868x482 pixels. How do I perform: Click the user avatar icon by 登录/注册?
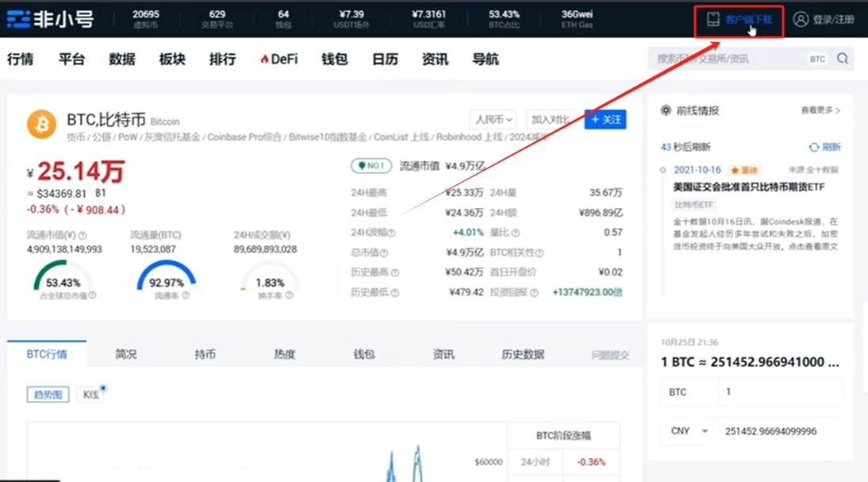pyautogui.click(x=801, y=19)
